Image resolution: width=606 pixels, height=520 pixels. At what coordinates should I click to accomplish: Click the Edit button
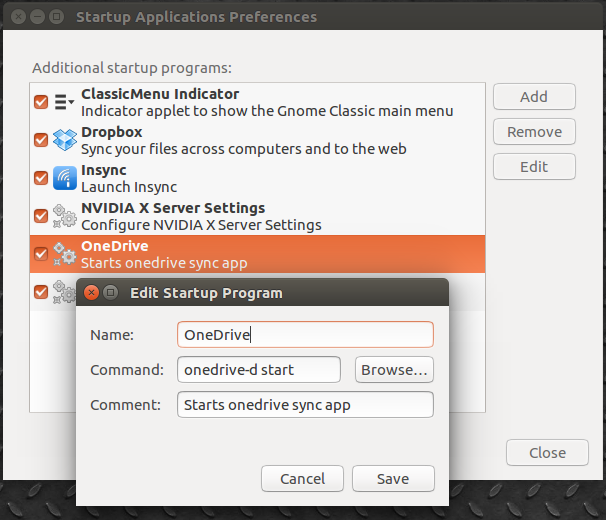tap(534, 167)
